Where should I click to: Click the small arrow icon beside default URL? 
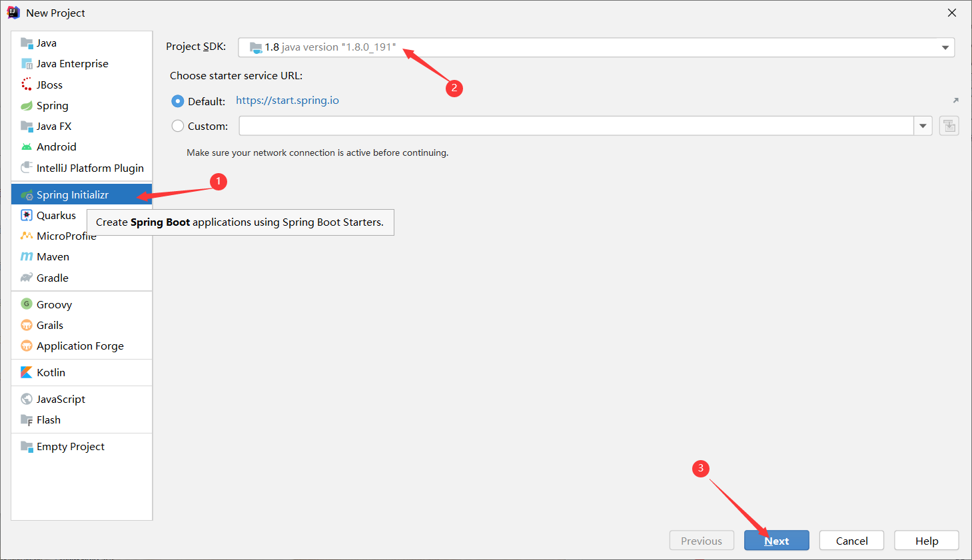click(955, 101)
